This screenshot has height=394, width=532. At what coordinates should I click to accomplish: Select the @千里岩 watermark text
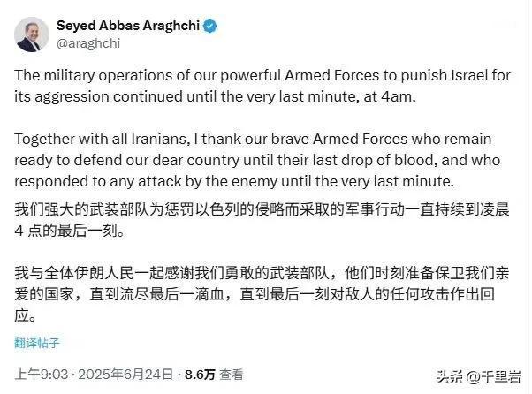[x=494, y=376]
